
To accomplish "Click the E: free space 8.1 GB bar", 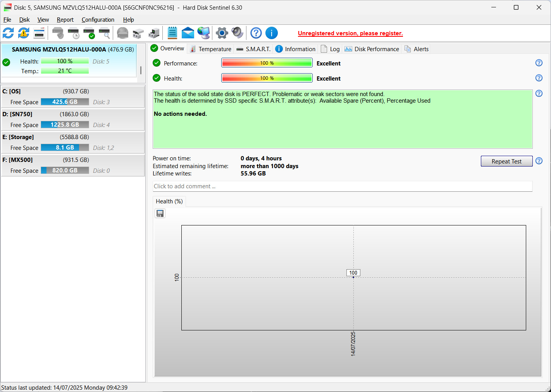I will point(65,148).
